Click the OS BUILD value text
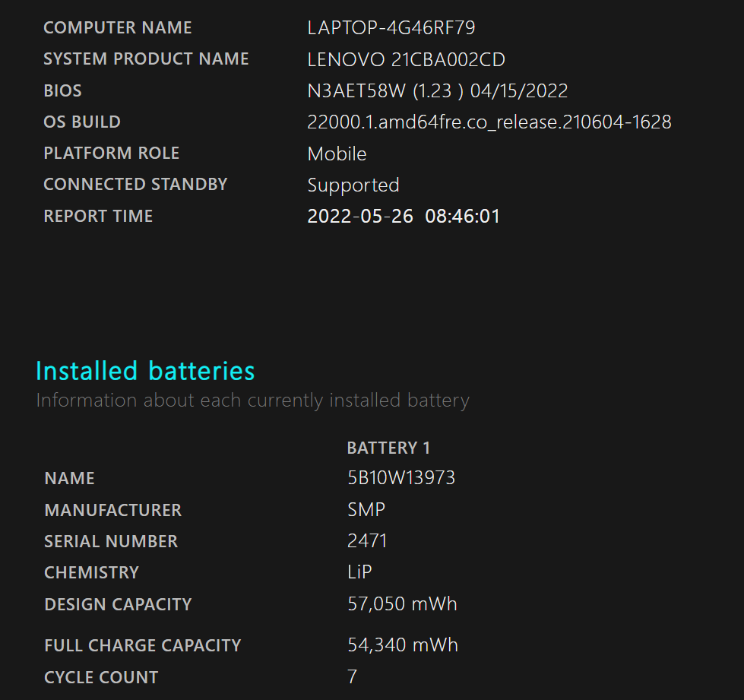This screenshot has height=700, width=744. coord(489,122)
